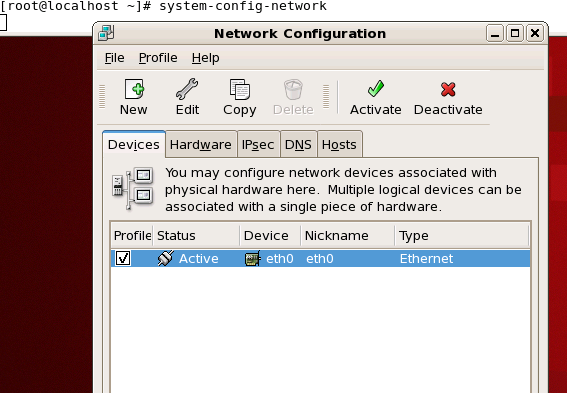Sort by the Nickname column header
The width and height of the screenshot is (567, 393).
[x=348, y=236]
